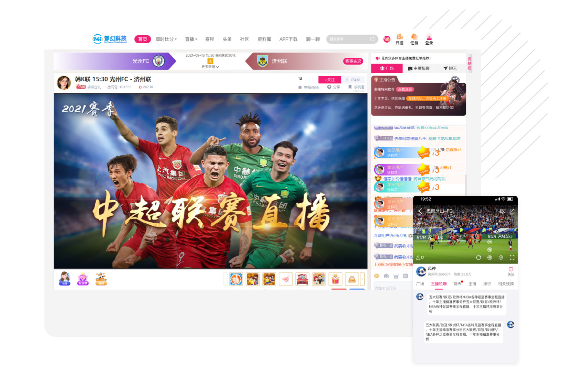This screenshot has height=392, width=562.
Task: Open the palette color icon in chat toolbar
Action: click(x=386, y=276)
